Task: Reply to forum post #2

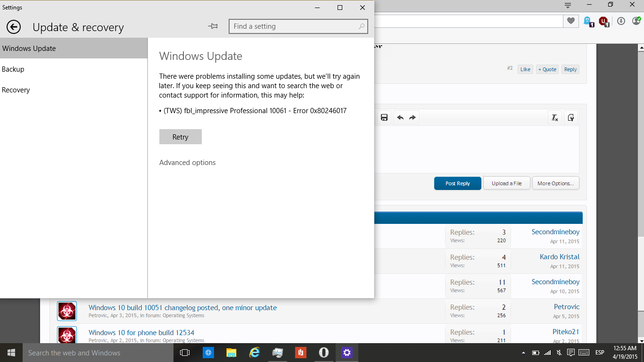Action: pos(570,69)
